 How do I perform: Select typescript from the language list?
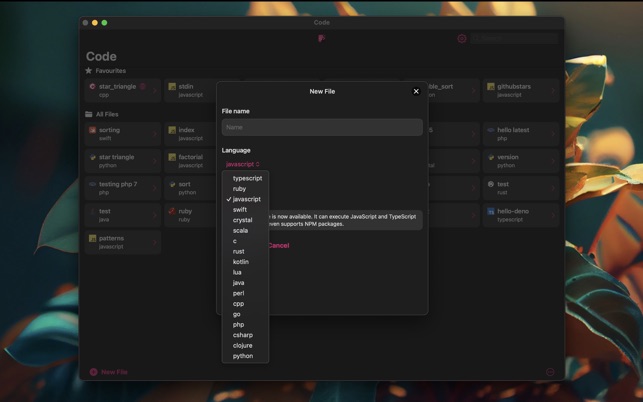coord(245,178)
